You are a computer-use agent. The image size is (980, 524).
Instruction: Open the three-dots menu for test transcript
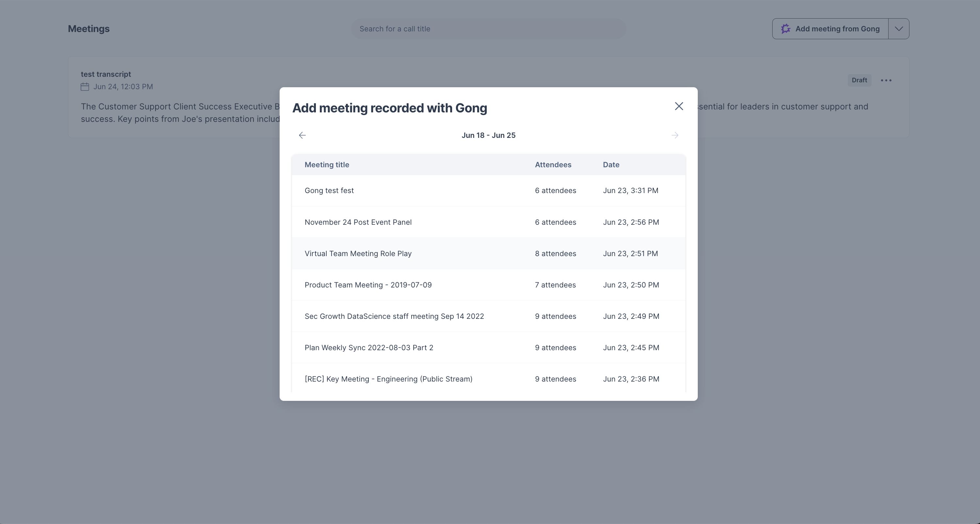(886, 80)
